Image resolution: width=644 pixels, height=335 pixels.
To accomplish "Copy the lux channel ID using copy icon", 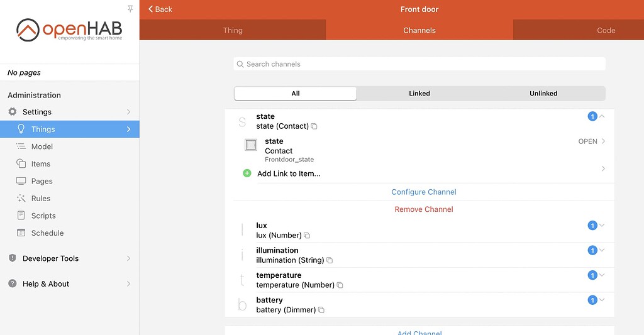I will click(x=307, y=236).
